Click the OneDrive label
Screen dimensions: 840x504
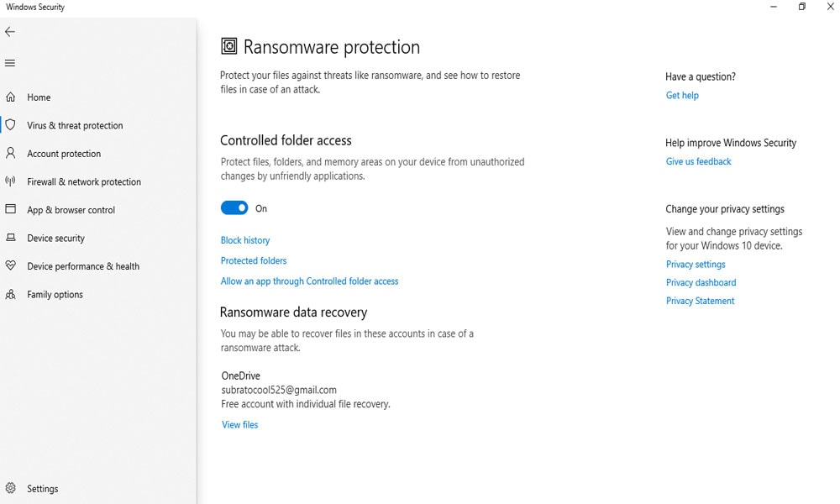point(240,376)
